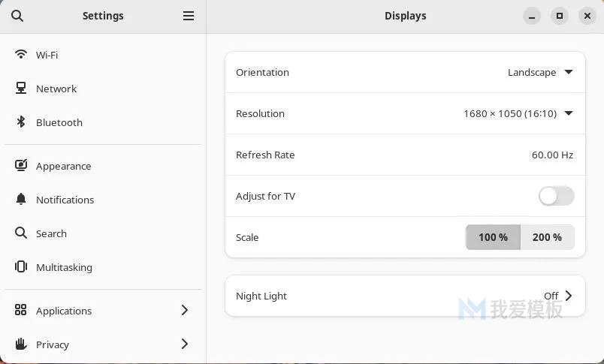Click the Bluetooth symbol icon
This screenshot has height=364, width=604.
pos(21,122)
